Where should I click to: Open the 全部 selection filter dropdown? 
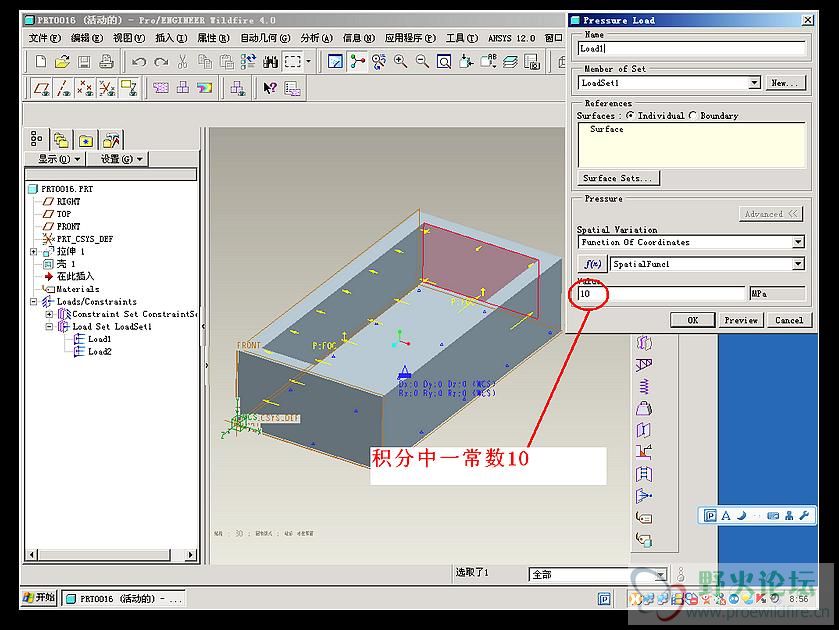661,575
